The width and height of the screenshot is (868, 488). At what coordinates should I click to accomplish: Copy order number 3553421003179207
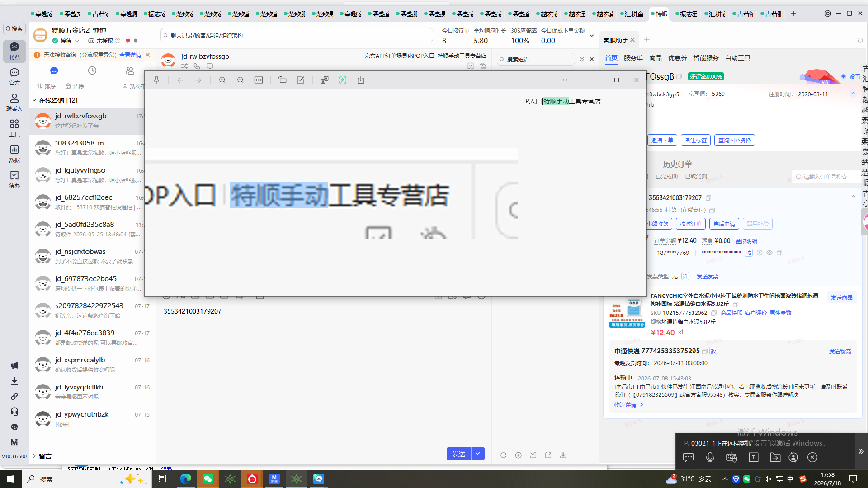point(708,198)
